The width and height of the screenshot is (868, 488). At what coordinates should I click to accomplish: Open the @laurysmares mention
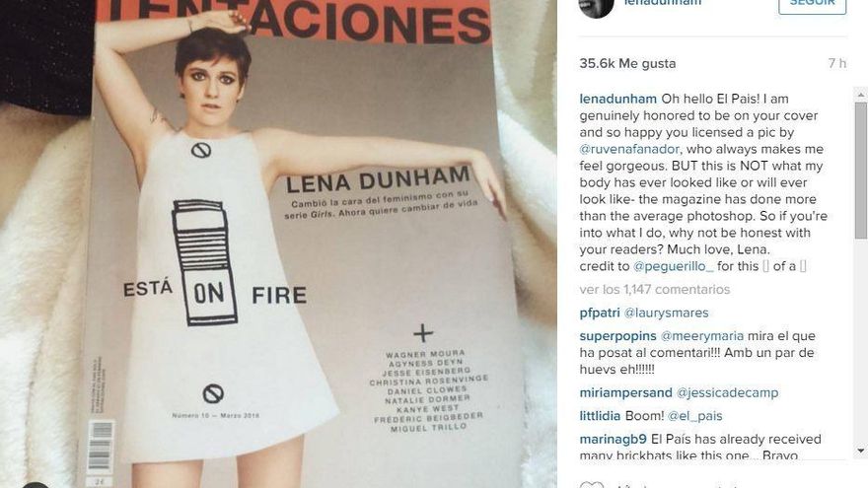click(666, 314)
